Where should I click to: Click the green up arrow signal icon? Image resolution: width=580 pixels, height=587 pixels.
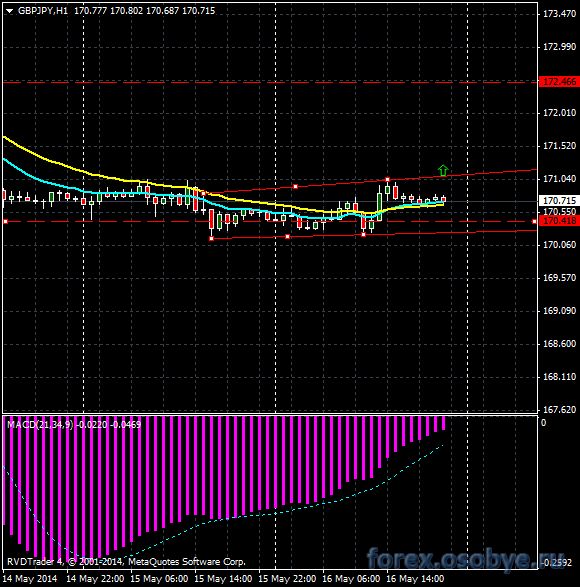tap(443, 170)
